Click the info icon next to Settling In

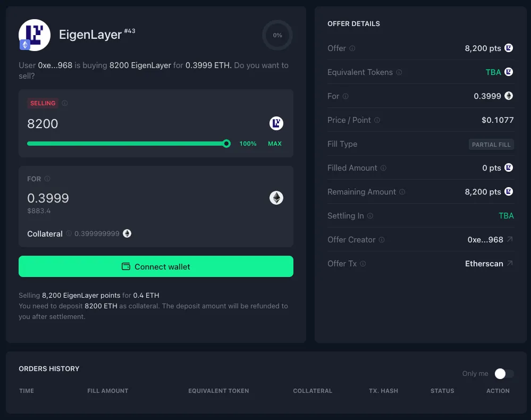[x=370, y=216]
